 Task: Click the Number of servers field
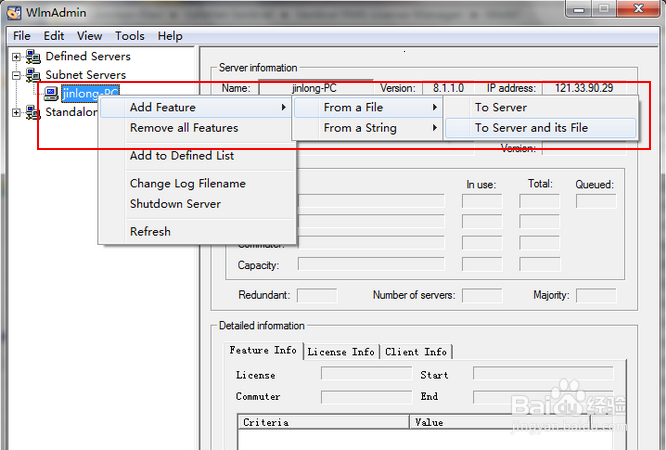pyautogui.click(x=482, y=295)
